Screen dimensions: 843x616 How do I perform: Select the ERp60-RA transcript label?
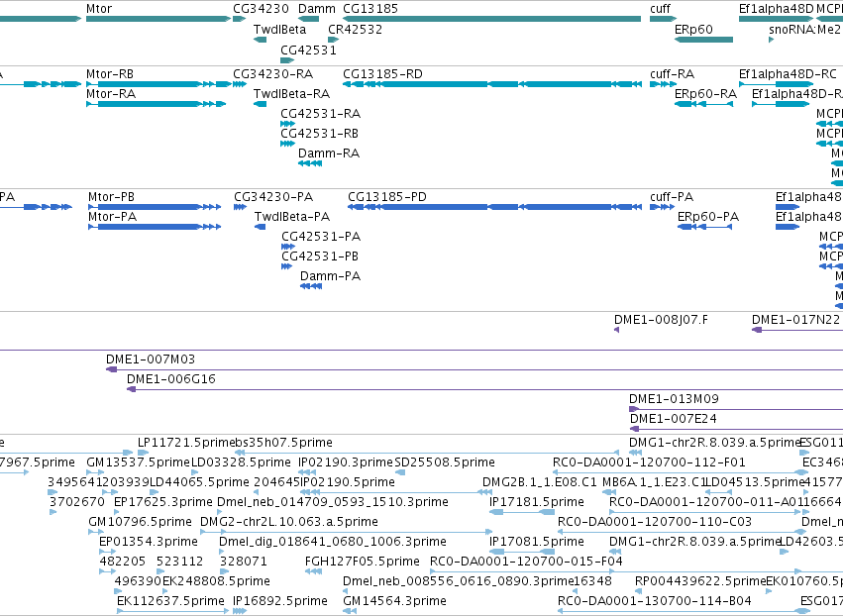tap(705, 93)
